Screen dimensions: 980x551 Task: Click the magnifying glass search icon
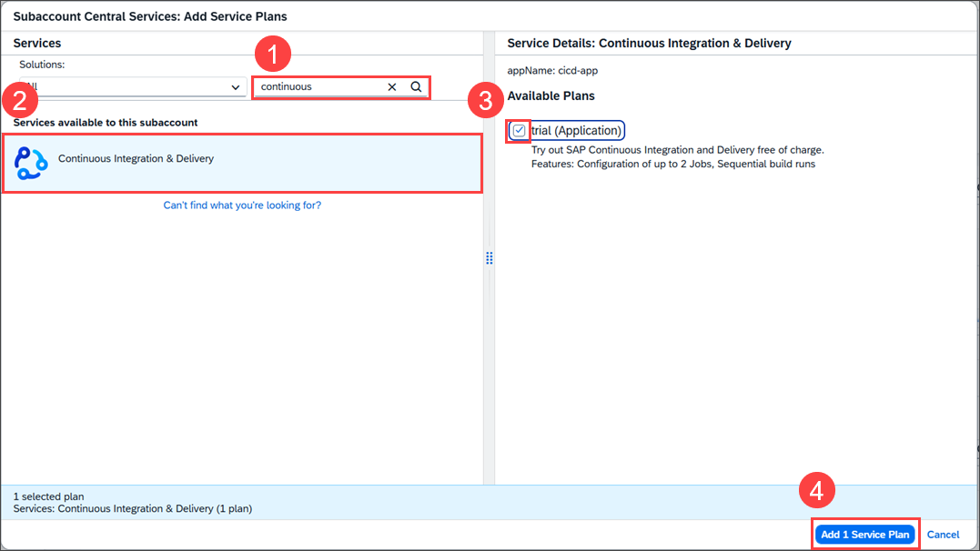(x=416, y=87)
